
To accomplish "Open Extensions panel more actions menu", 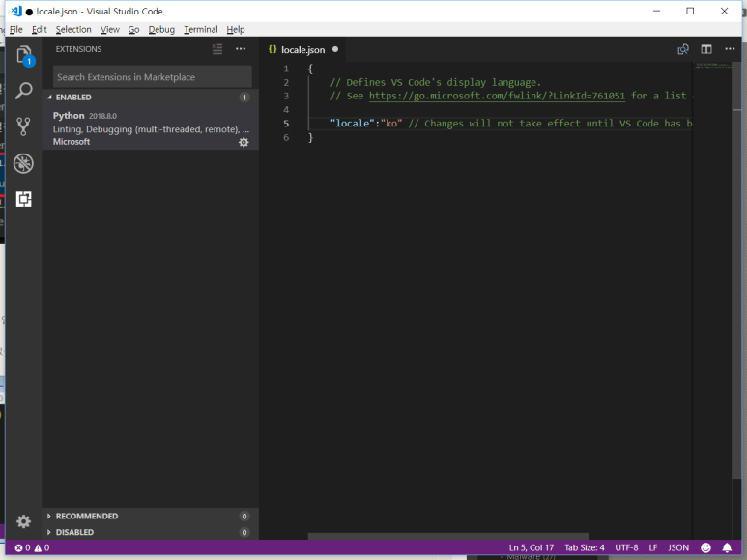I will 241,49.
